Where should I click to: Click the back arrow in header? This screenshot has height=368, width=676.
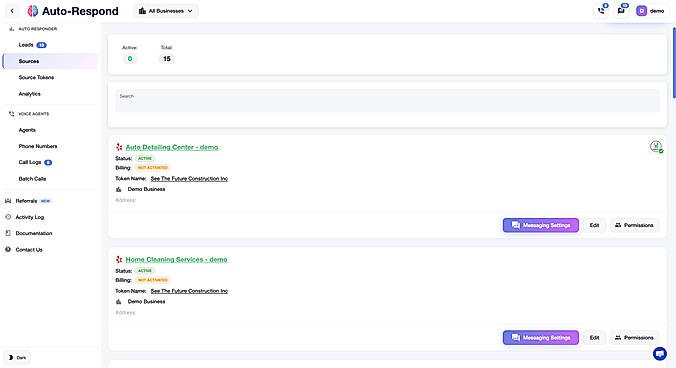(12, 11)
